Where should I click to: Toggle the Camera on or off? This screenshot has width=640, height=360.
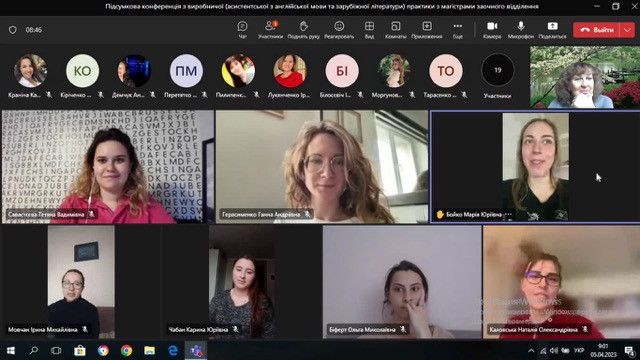(x=492, y=30)
